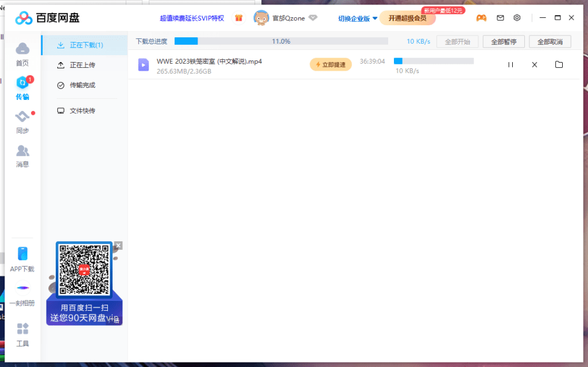The width and height of the screenshot is (588, 367).
Task: Click the game controller icon in title bar
Action: pos(481,18)
